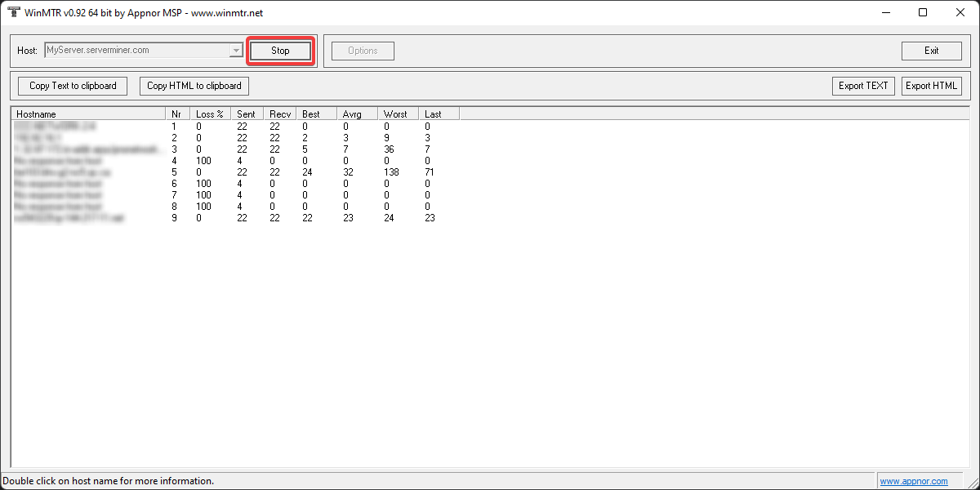Open the Options dialog button
Image resolution: width=980 pixels, height=490 pixels.
(x=363, y=51)
